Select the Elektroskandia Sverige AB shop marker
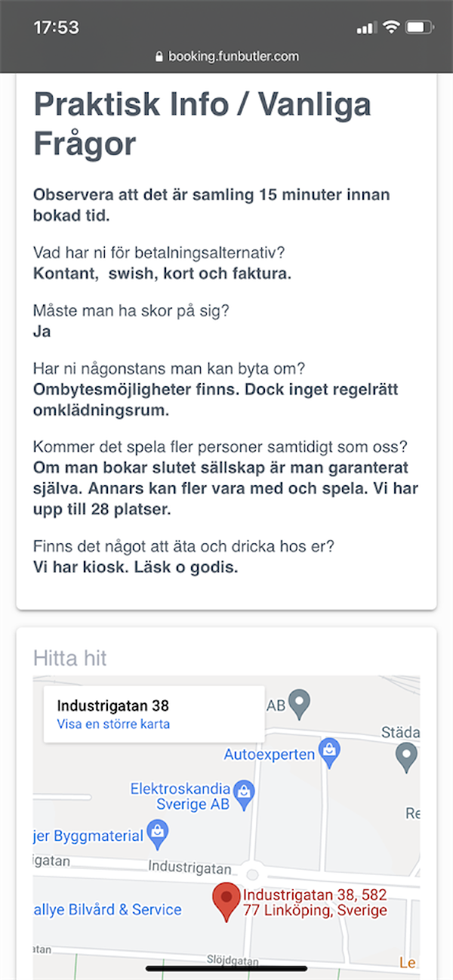Image resolution: width=453 pixels, height=980 pixels. tap(244, 791)
